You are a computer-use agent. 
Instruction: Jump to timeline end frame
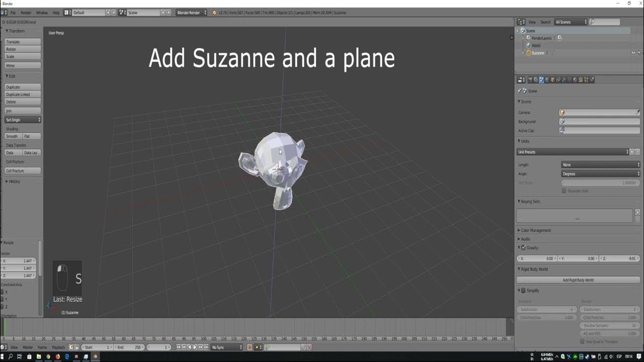click(x=206, y=347)
